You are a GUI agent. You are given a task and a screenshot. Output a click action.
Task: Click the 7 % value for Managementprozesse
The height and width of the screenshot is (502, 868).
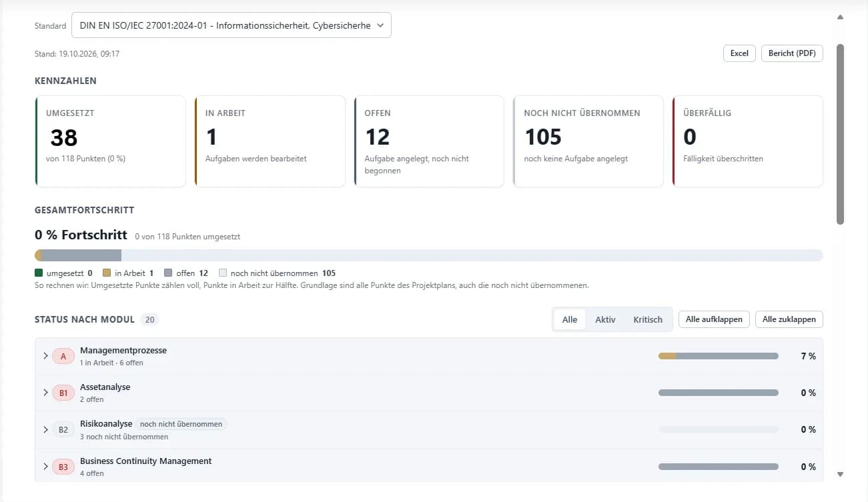(808, 356)
